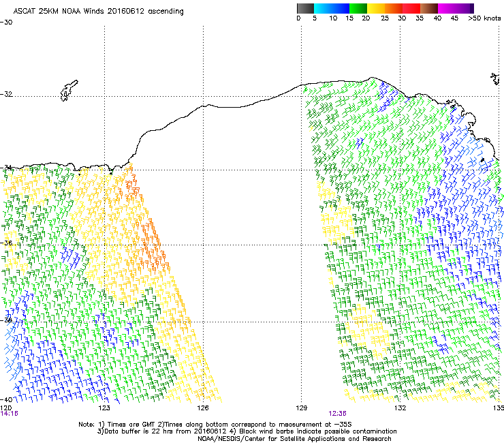Click the '40' legend scale label
Screen dimensions: 504x443
tap(437, 18)
